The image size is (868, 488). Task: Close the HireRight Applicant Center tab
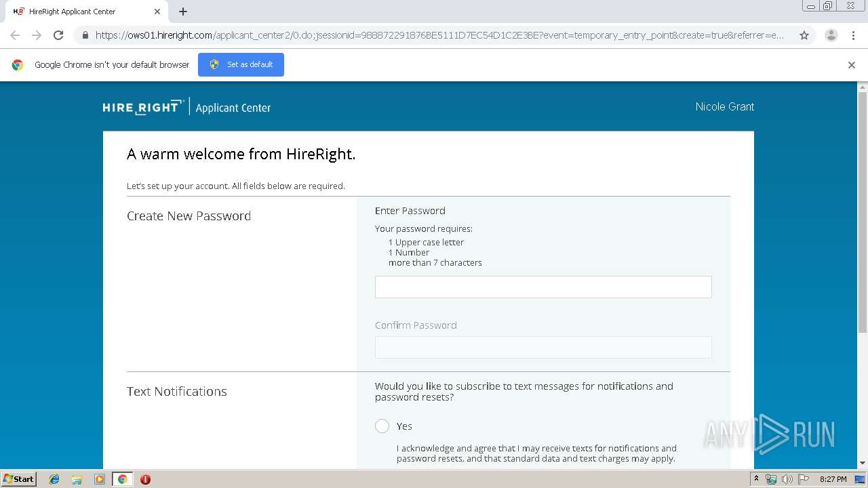pos(157,12)
